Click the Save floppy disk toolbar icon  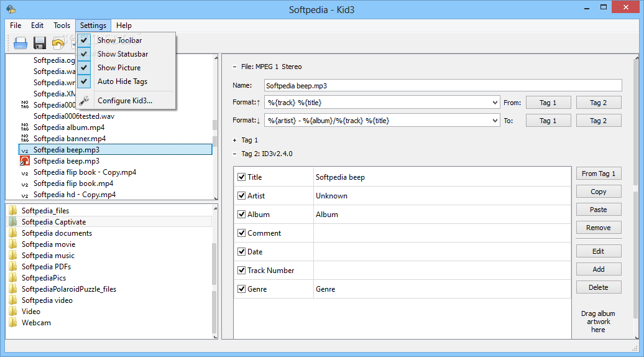(x=39, y=43)
